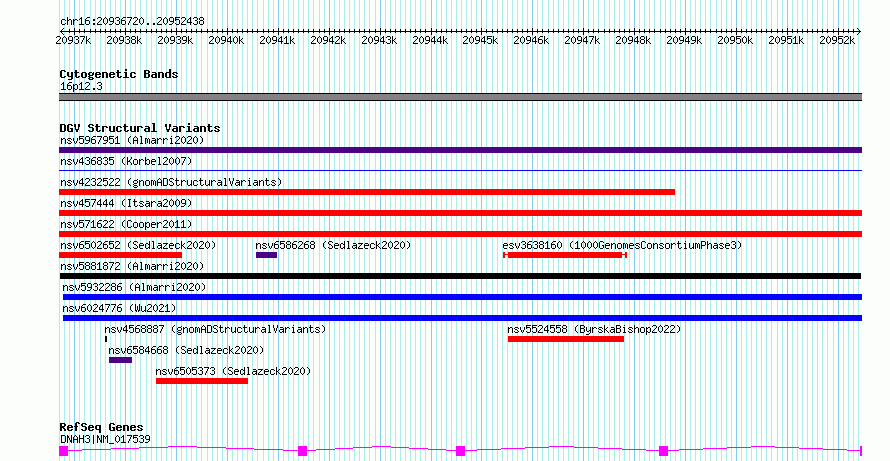Open nsv6505373 (Sedlazeck2020) label
This screenshot has height=461, width=890.
233,371
